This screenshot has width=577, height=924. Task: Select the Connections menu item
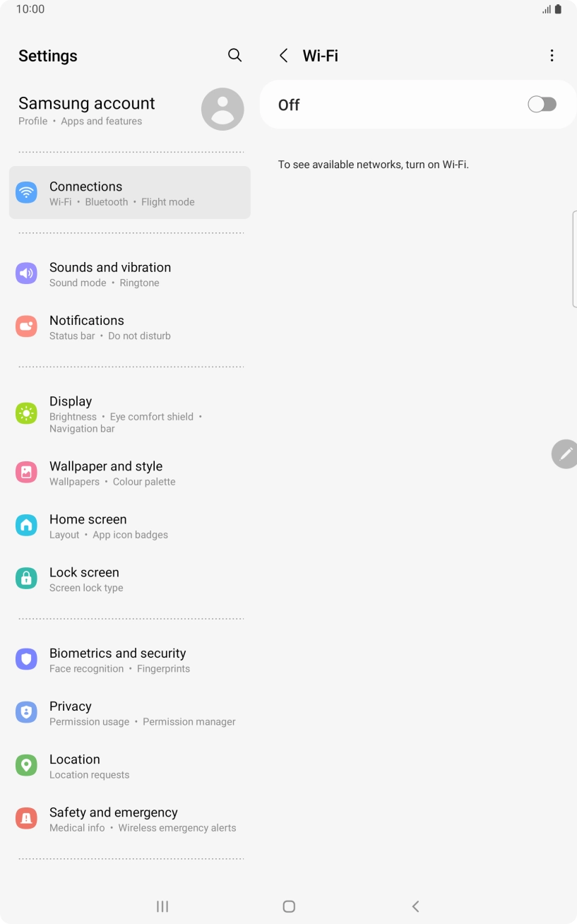130,193
